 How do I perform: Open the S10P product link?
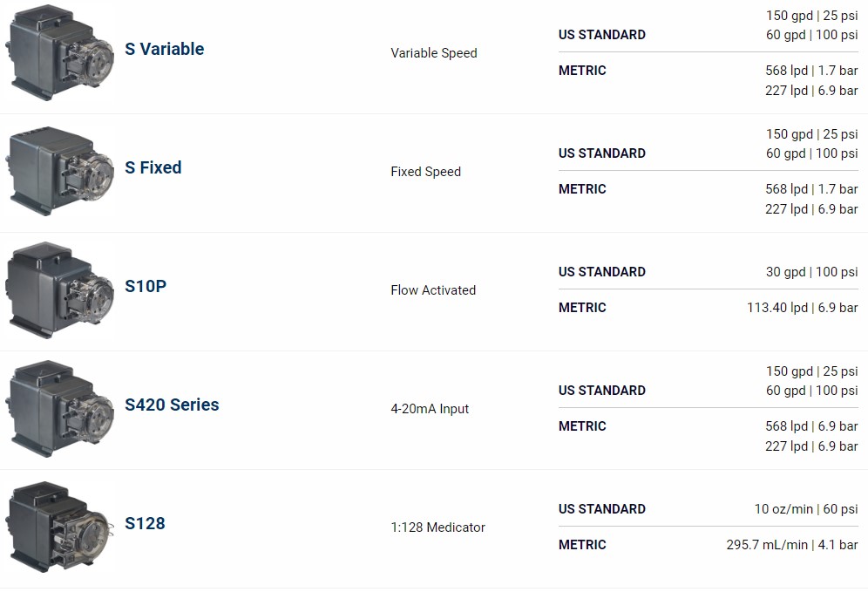point(145,287)
